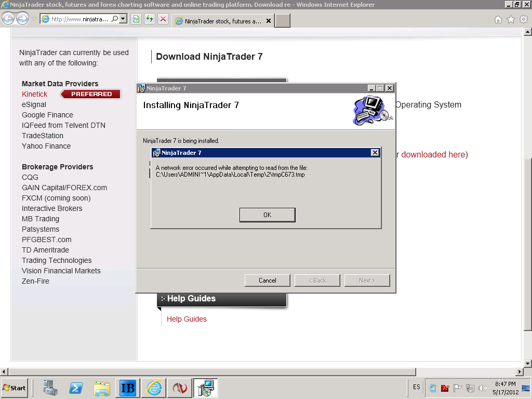Open the Windows Start menu
Screen dimensions: 532x399
(x=14, y=388)
